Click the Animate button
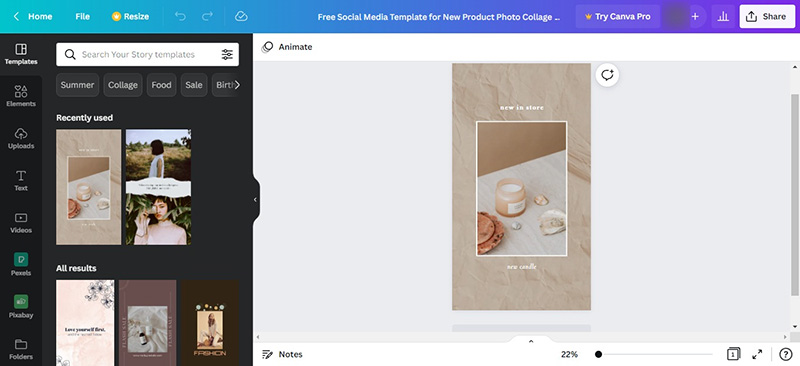Image resolution: width=800 pixels, height=366 pixels. pos(287,47)
